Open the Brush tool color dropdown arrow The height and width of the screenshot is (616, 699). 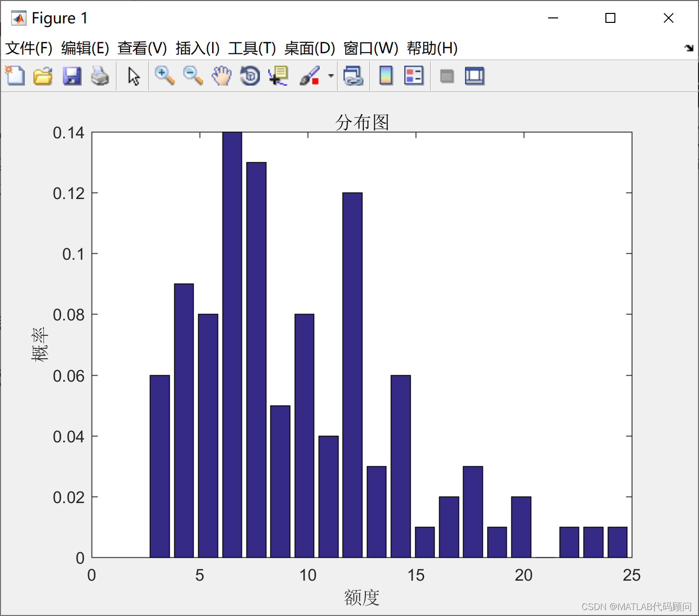[x=330, y=76]
